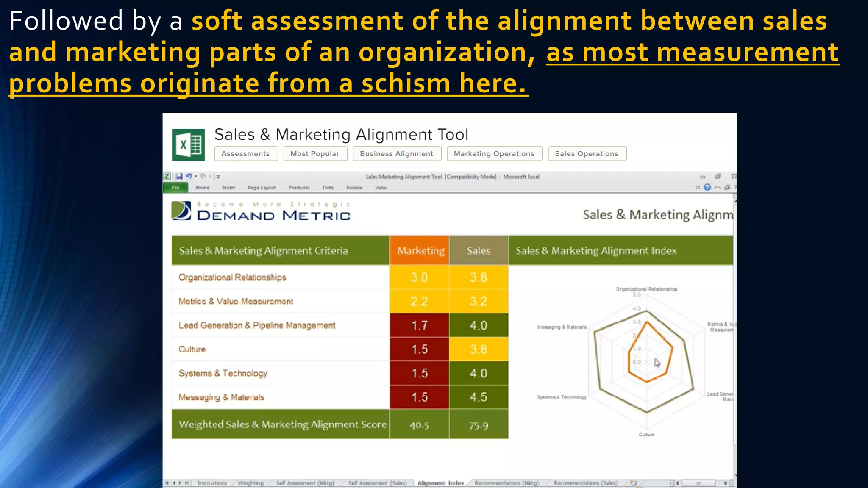Open the File tab in Excel

tap(175, 187)
